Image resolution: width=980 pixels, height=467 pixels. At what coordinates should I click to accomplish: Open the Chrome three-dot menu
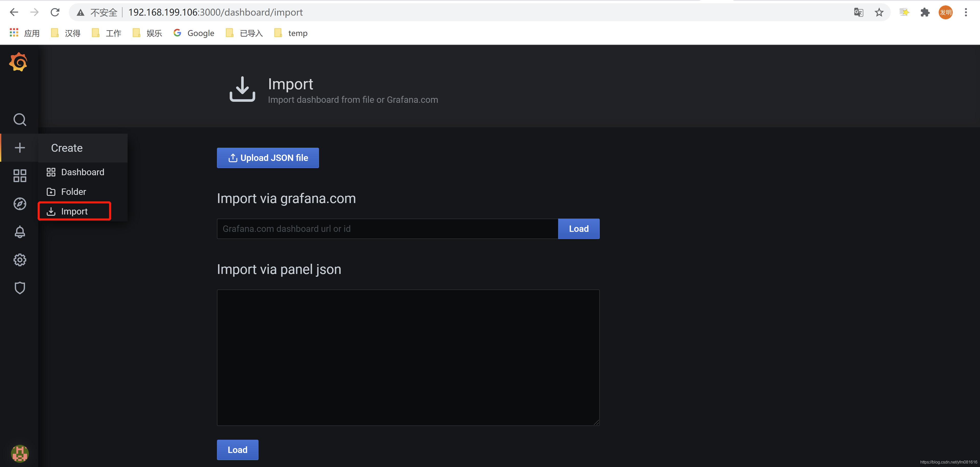(x=966, y=12)
